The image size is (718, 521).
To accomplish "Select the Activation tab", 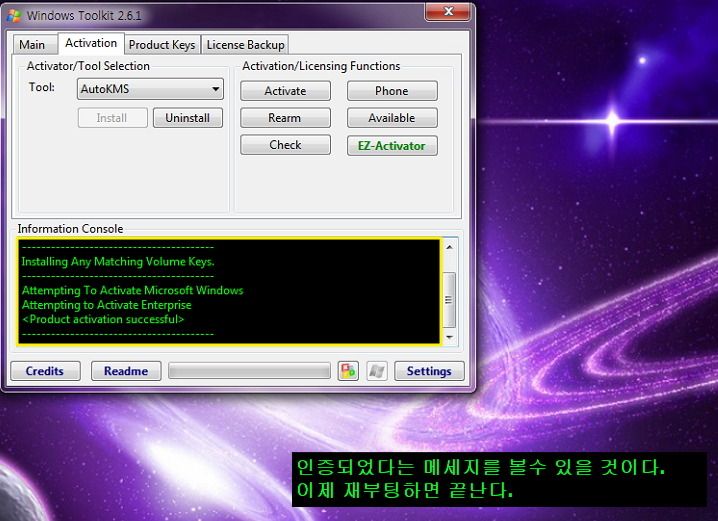I will (91, 43).
